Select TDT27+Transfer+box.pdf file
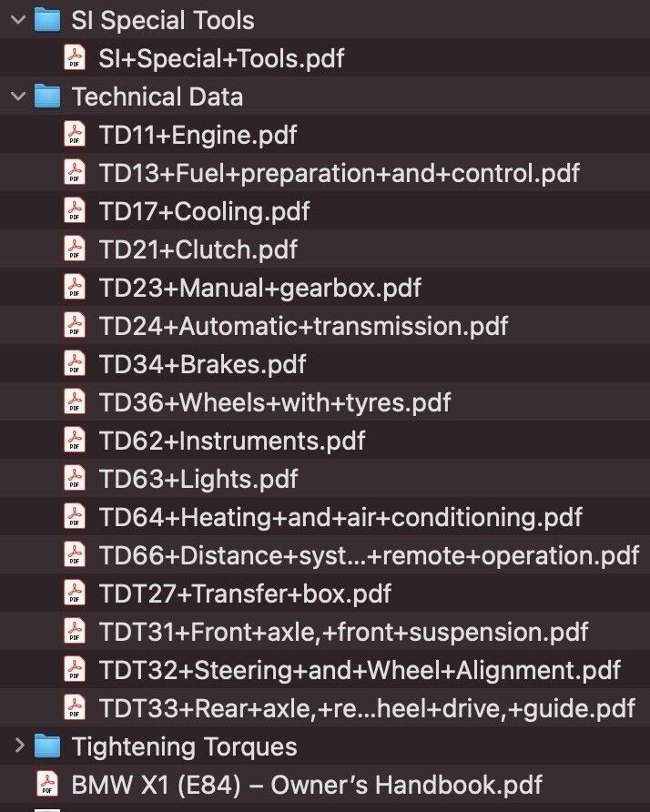Image resolution: width=650 pixels, height=812 pixels. 245,594
